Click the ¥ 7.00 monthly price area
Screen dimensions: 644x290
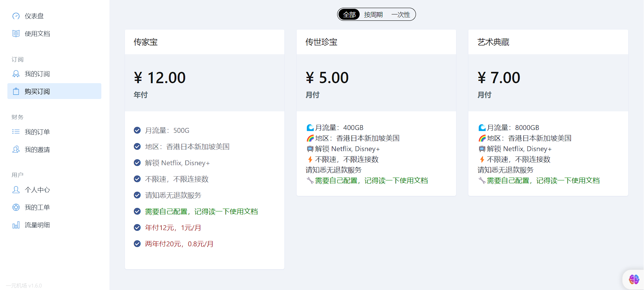[x=499, y=78]
